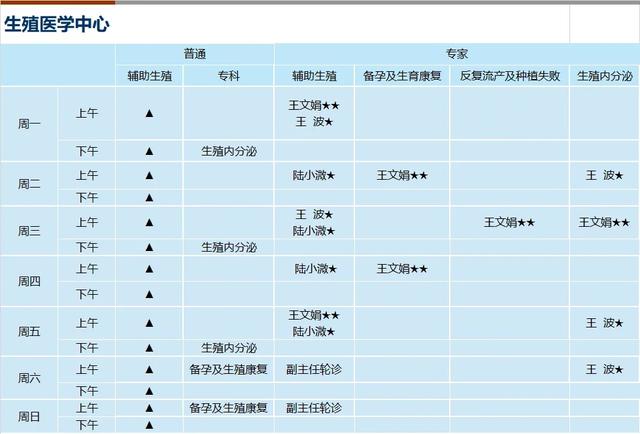This screenshot has width=640, height=434.
Task: Select the 周六 row label
Action: pos(29,378)
